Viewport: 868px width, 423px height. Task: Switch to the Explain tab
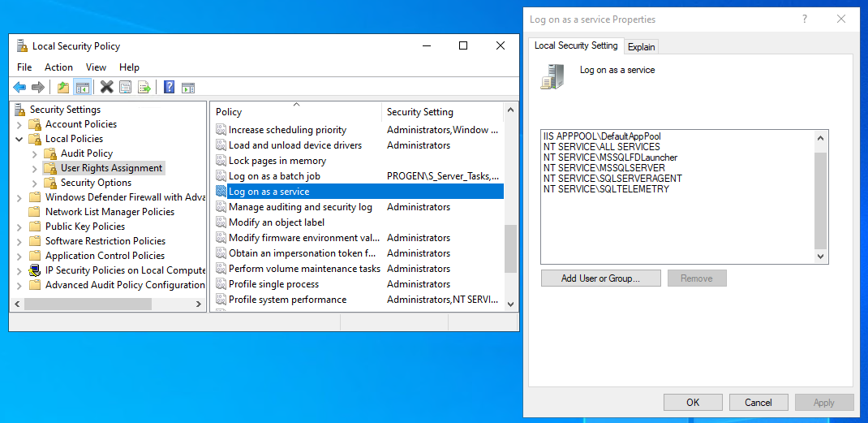coord(641,47)
